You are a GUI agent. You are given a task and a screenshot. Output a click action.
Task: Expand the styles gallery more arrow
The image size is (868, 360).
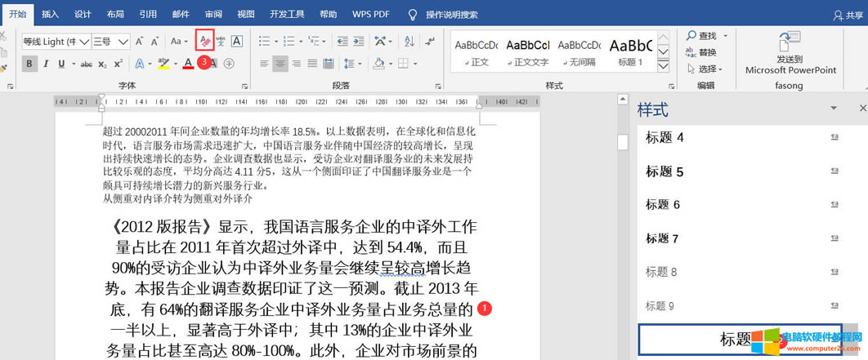click(x=663, y=67)
